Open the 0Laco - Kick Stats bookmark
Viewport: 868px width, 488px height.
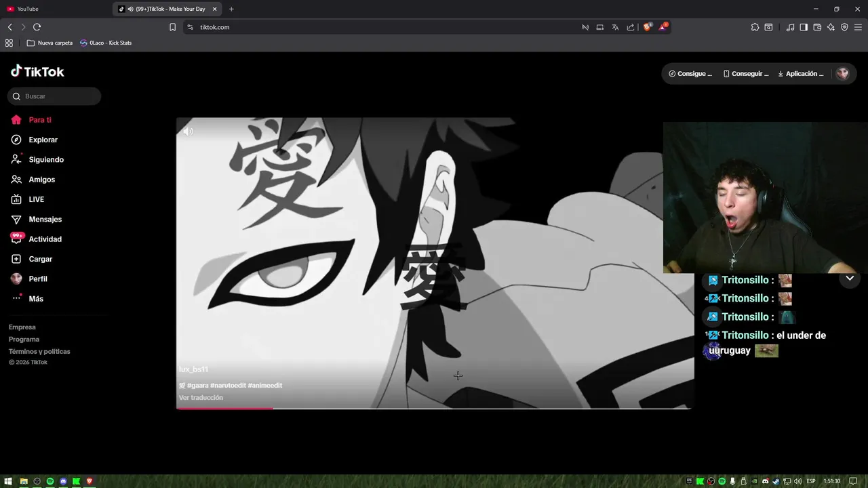(x=106, y=43)
